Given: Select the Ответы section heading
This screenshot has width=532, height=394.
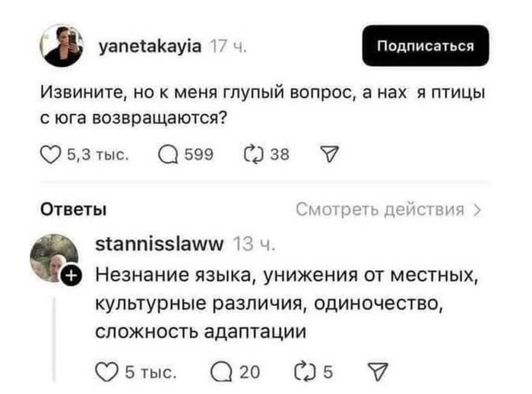Looking at the screenshot, I should 73,209.
